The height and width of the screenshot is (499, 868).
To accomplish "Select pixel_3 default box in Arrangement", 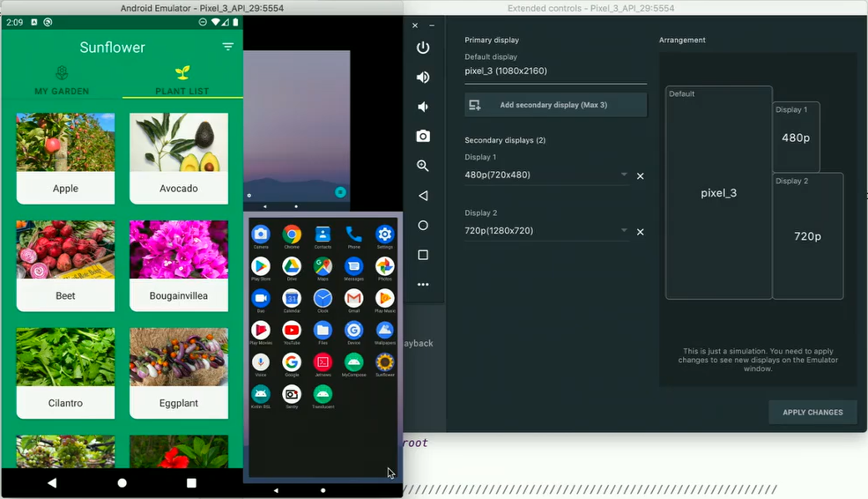I will point(718,193).
